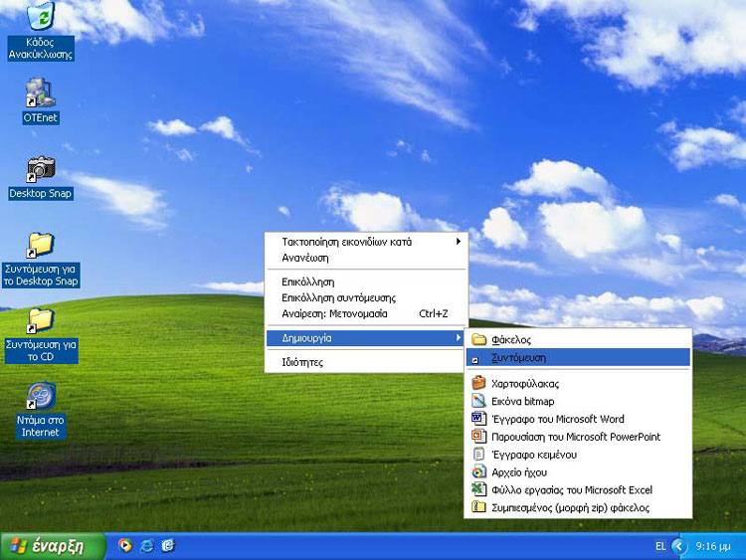The image size is (746, 560).
Task: Click the Συντόμευση για το Desktop Snap folder icon
Action: tap(41, 245)
